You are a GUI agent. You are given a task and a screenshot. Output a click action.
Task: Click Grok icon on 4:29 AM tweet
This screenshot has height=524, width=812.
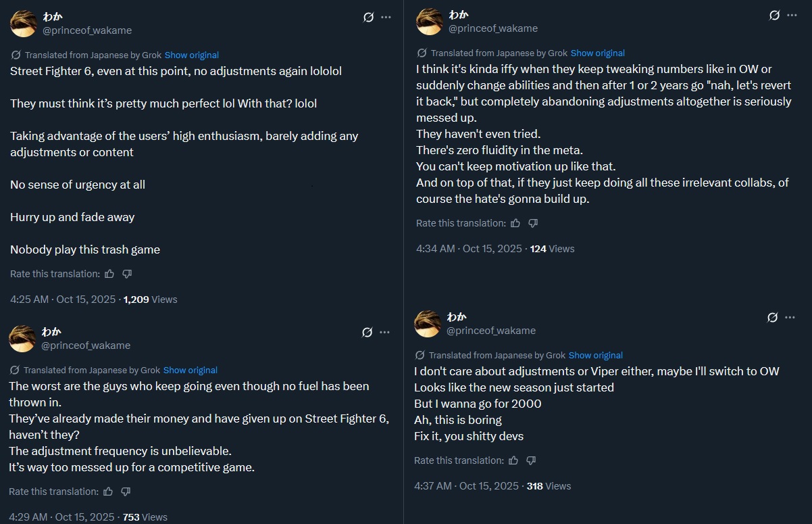click(x=367, y=332)
